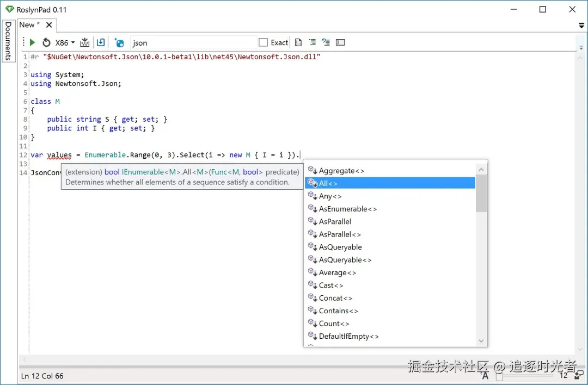Viewport: 588px width, 385px height.
Task: Choose Contains<> completion item
Action: coord(390,311)
